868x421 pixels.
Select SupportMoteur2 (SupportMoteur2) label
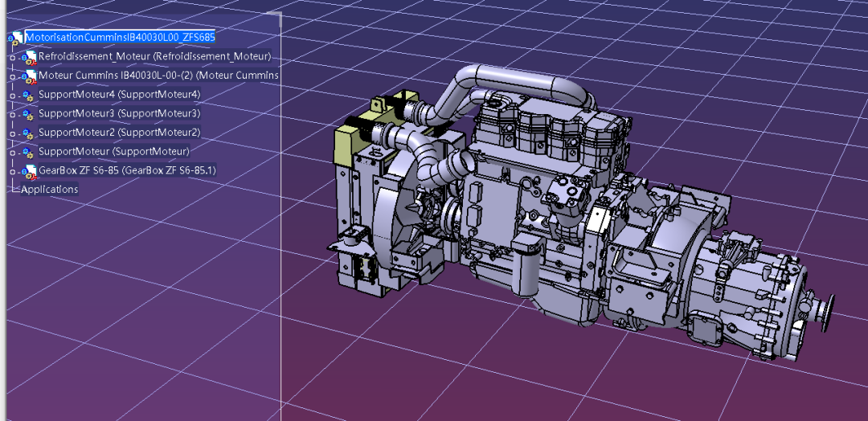click(x=119, y=133)
